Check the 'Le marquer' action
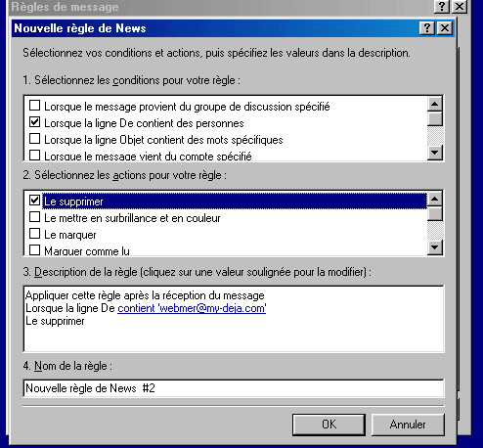Viewport: 483px width, 448px height. click(35, 234)
